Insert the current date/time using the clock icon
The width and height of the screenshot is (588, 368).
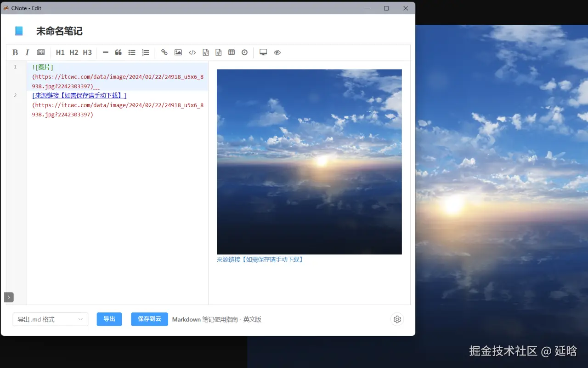pyautogui.click(x=244, y=52)
